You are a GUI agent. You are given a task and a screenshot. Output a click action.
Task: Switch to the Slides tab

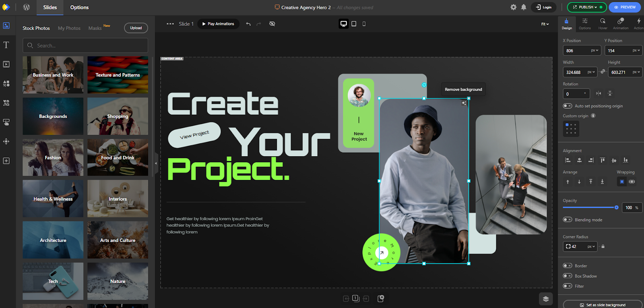tap(50, 7)
